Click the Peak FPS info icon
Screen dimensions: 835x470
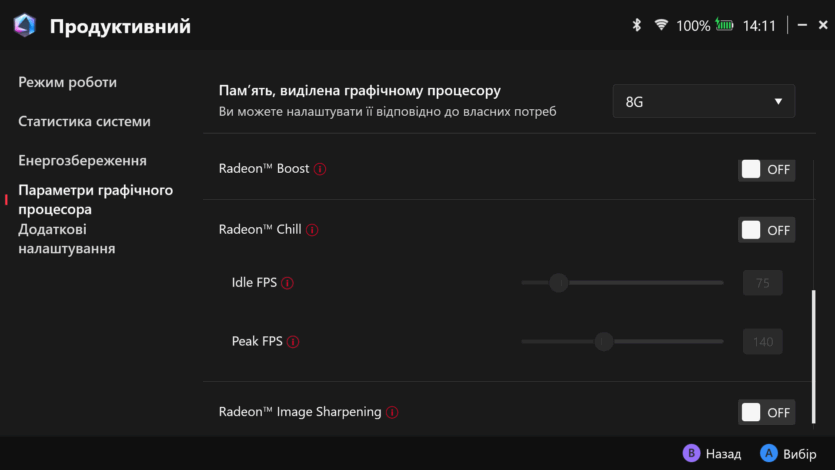293,342
